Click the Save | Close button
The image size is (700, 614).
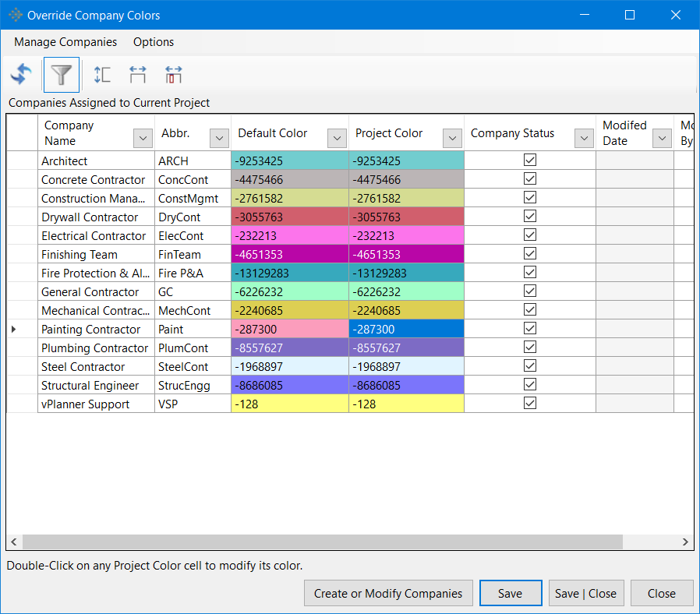coord(585,593)
